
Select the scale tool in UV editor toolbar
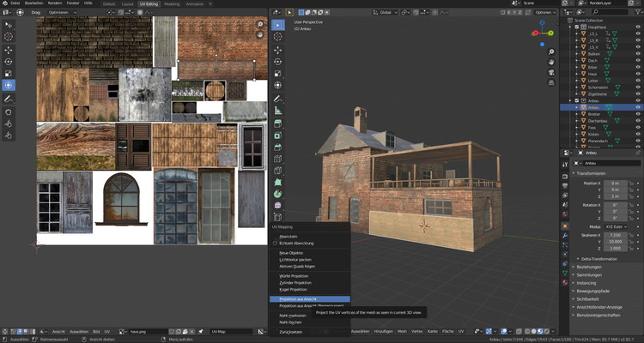[x=9, y=74]
